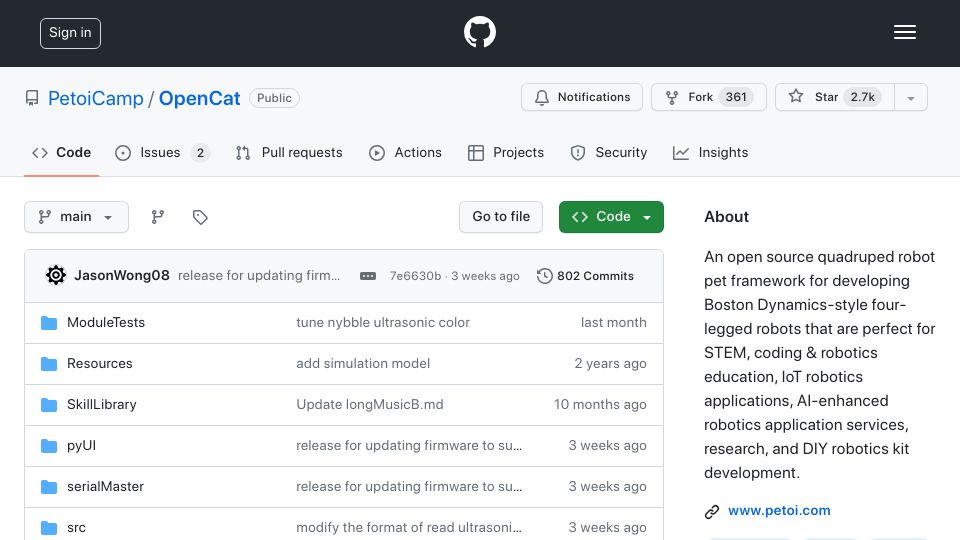Open the SkillLibrary folder

(x=102, y=405)
